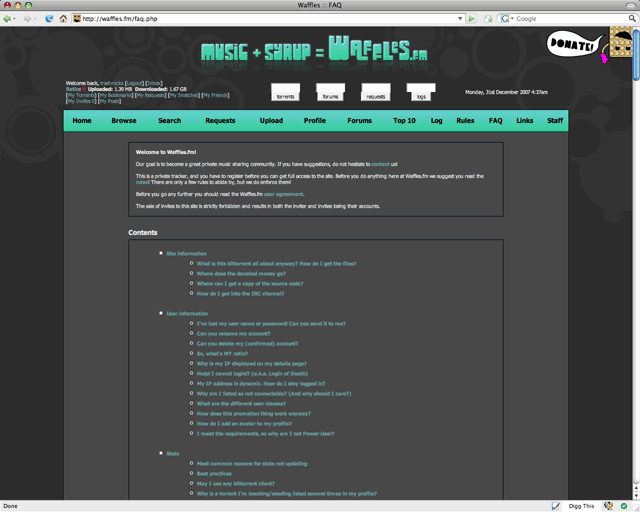Click the magnifying glass search icon
This screenshot has height=512, width=640.
tap(632, 19)
